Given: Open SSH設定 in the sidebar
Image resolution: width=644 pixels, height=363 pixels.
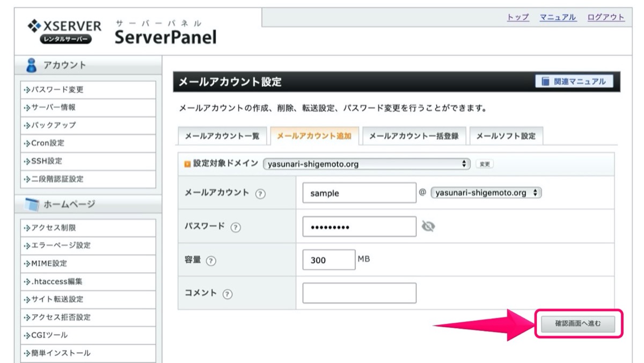Looking at the screenshot, I should point(88,161).
